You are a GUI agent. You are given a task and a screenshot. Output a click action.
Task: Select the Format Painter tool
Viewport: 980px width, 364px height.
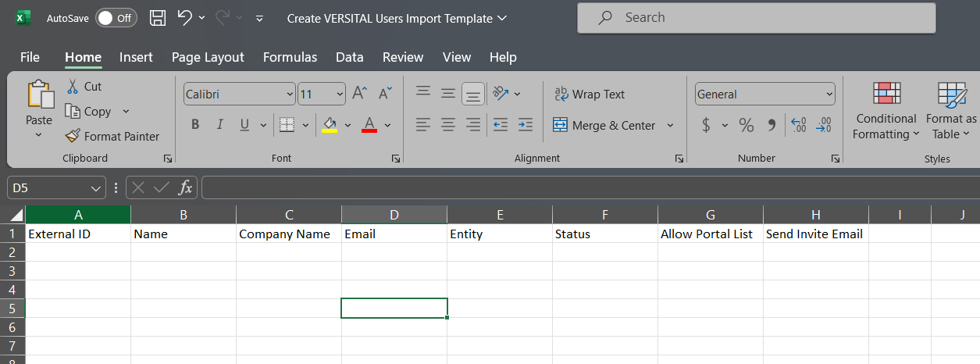[x=112, y=136]
